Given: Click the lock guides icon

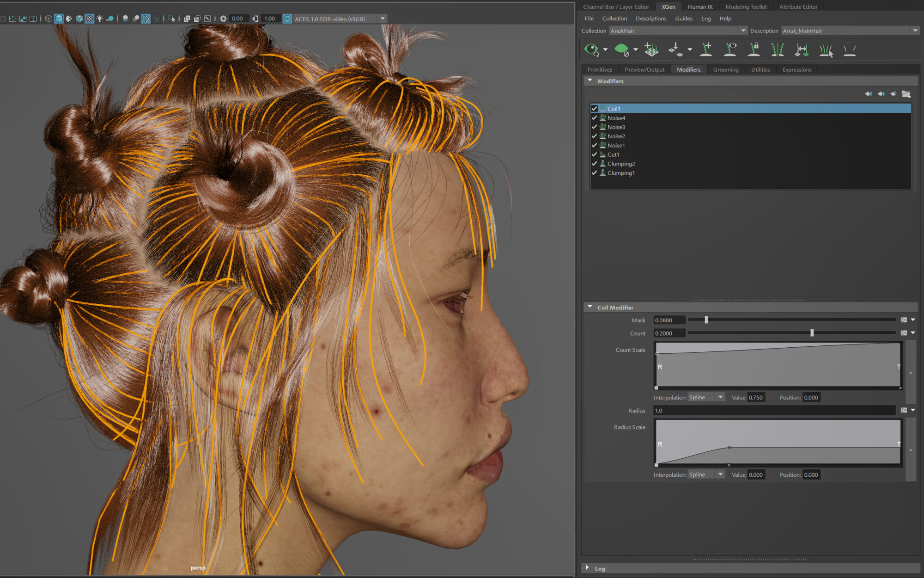Looking at the screenshot, I should 754,49.
